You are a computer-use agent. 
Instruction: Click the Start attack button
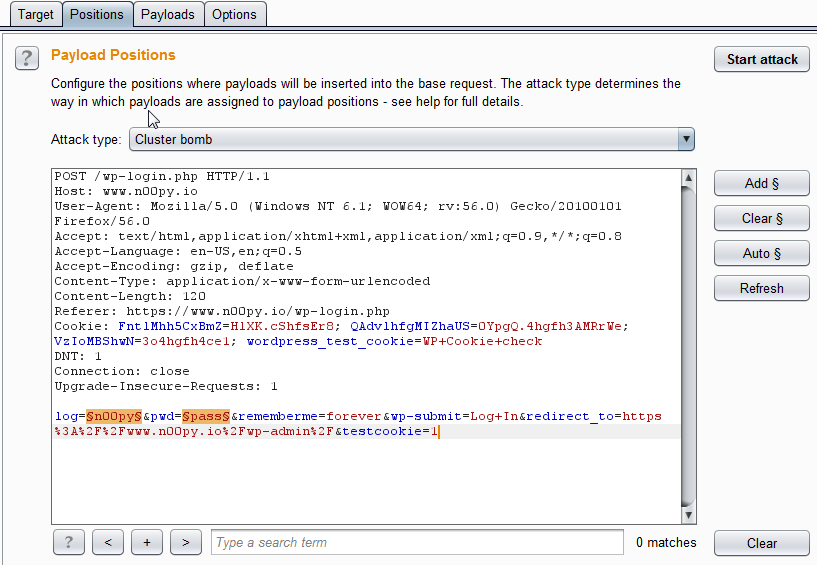coord(762,59)
